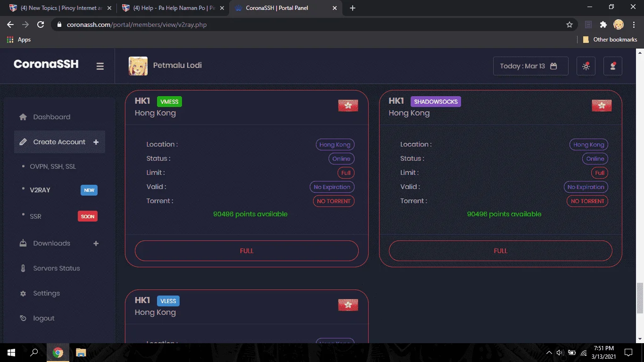The image size is (644, 362).
Task: Click the SHADOWSOCKS protocol badge
Action: point(436,101)
